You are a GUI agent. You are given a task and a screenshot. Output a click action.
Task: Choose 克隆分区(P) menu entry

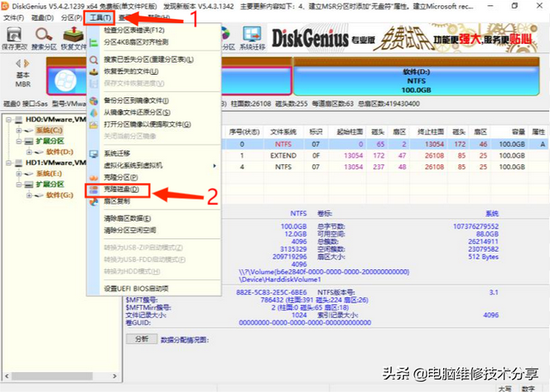(x=120, y=177)
